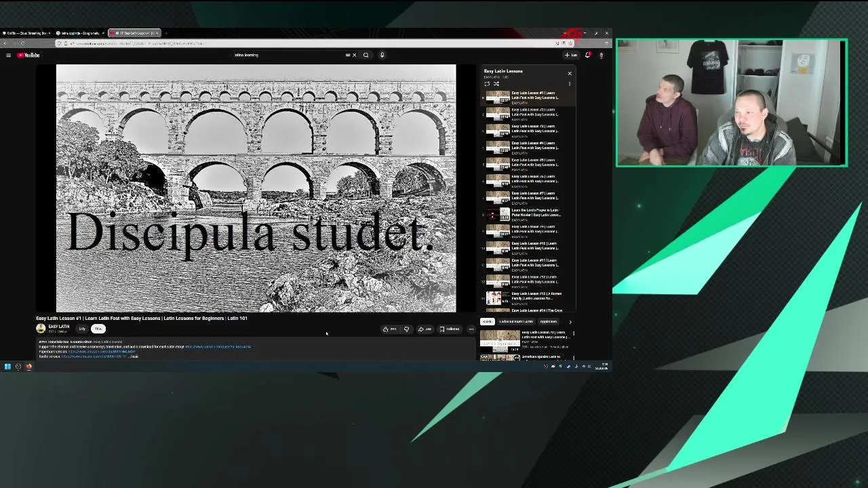Open the account avatar menu
Screen dimensions: 868x488
click(x=601, y=55)
